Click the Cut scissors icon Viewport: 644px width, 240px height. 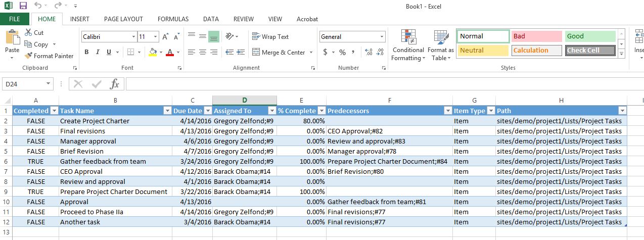pos(29,33)
